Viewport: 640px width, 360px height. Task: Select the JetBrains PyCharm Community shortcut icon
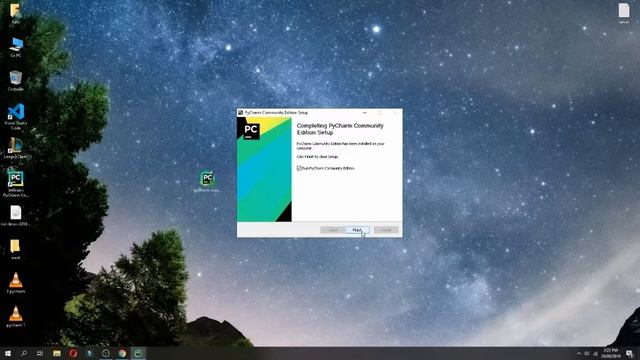tap(16, 184)
